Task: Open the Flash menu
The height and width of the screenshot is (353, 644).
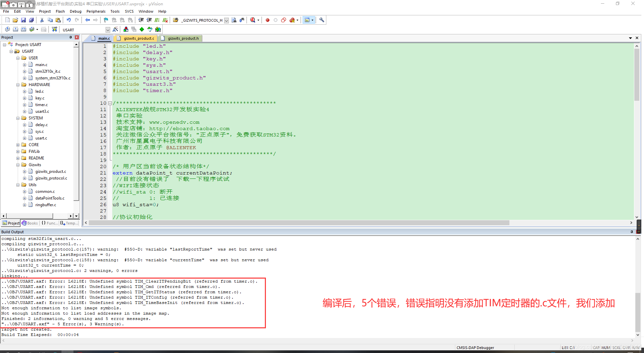Action: click(60, 11)
